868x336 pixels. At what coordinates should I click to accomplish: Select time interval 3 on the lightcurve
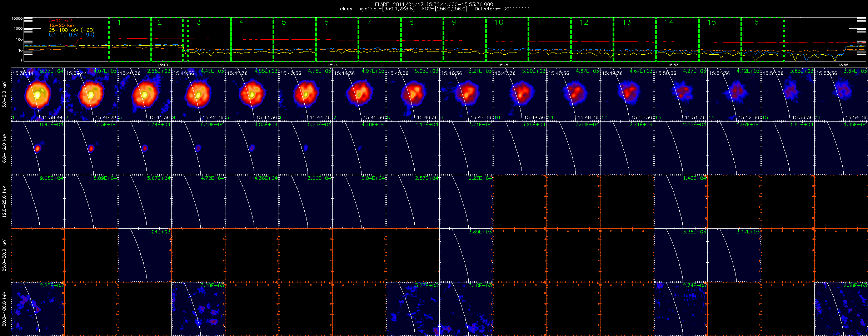tap(209, 39)
